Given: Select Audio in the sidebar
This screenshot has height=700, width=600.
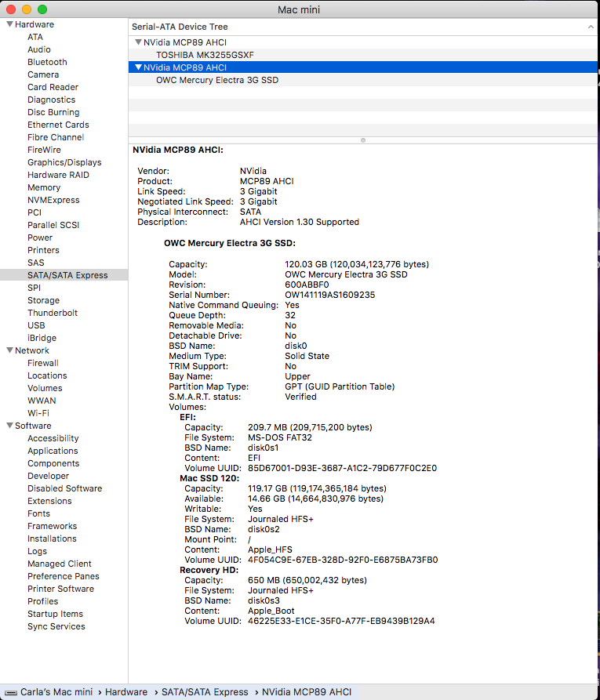Looking at the screenshot, I should [39, 49].
